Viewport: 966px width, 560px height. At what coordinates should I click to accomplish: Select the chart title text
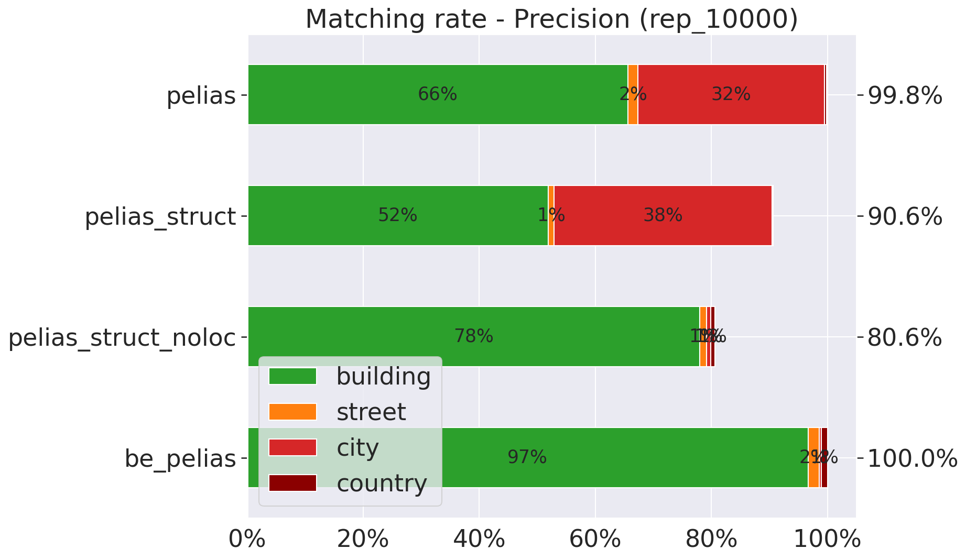(551, 19)
